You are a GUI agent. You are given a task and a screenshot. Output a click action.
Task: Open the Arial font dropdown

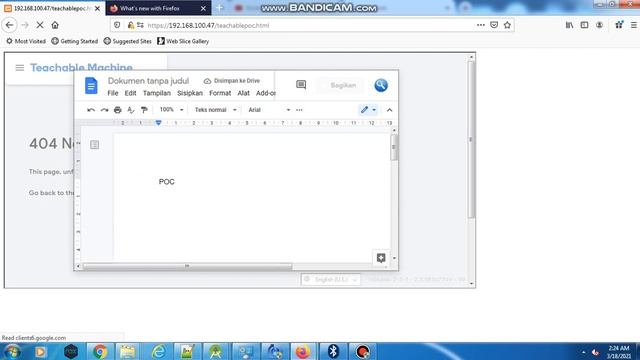(269, 110)
